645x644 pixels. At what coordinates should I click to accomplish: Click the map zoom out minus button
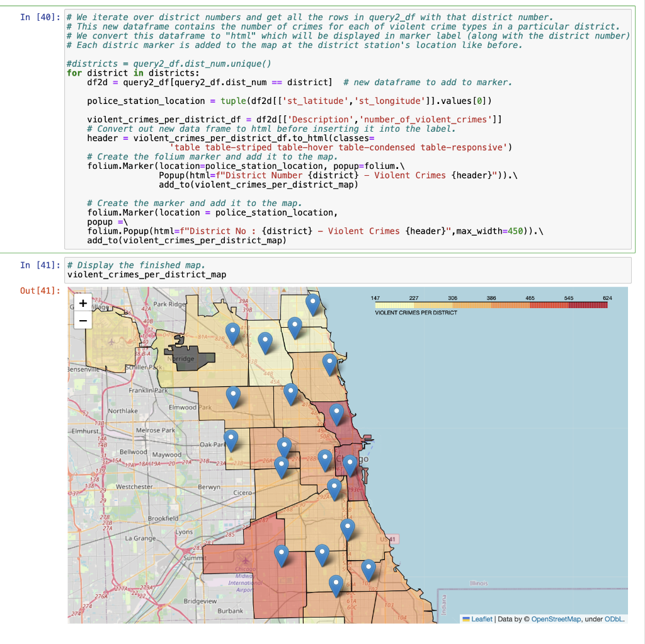pos(83,321)
